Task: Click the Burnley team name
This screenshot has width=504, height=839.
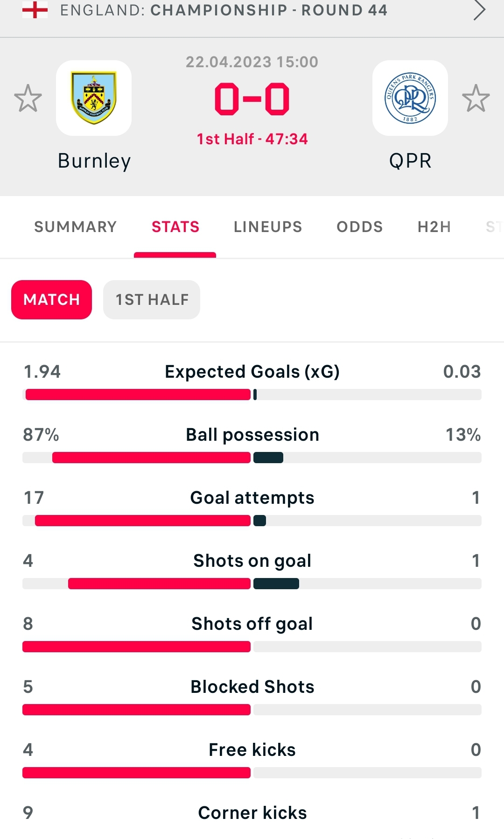Action: click(x=94, y=161)
